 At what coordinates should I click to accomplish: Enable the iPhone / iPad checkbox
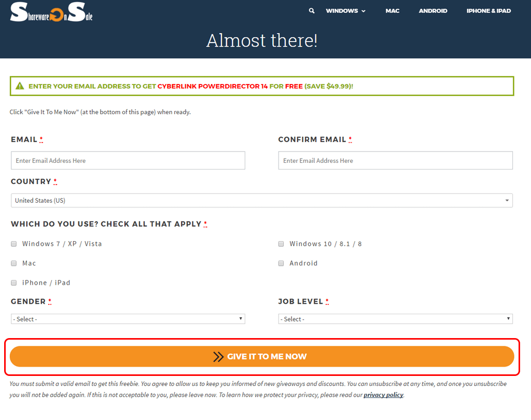[x=14, y=283]
